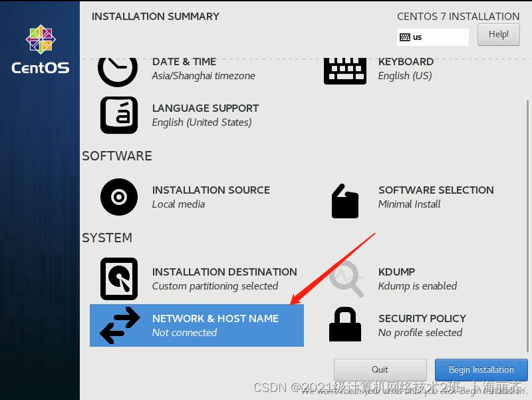Open the Kdump magnifier icon
The image size is (532, 400).
coord(345,279)
